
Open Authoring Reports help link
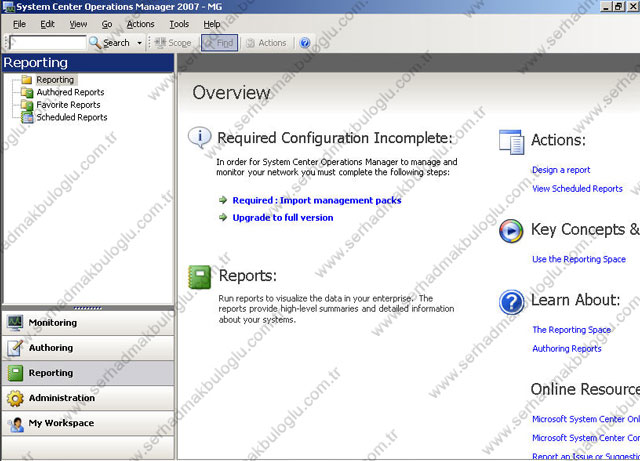pos(567,349)
